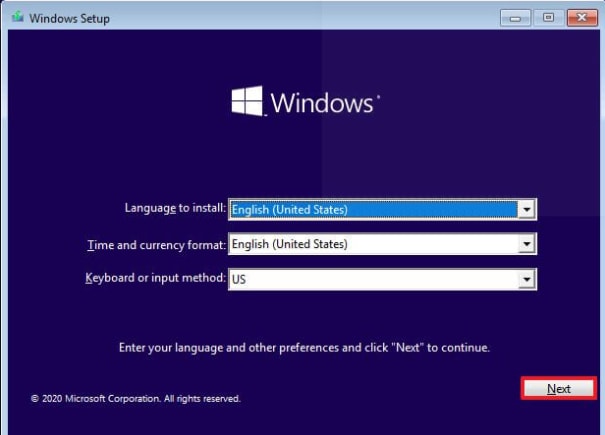Viewport: 605px width, 435px height.
Task: Click the '2020 Microsoft Corporation' copyright text
Action: click(x=135, y=398)
